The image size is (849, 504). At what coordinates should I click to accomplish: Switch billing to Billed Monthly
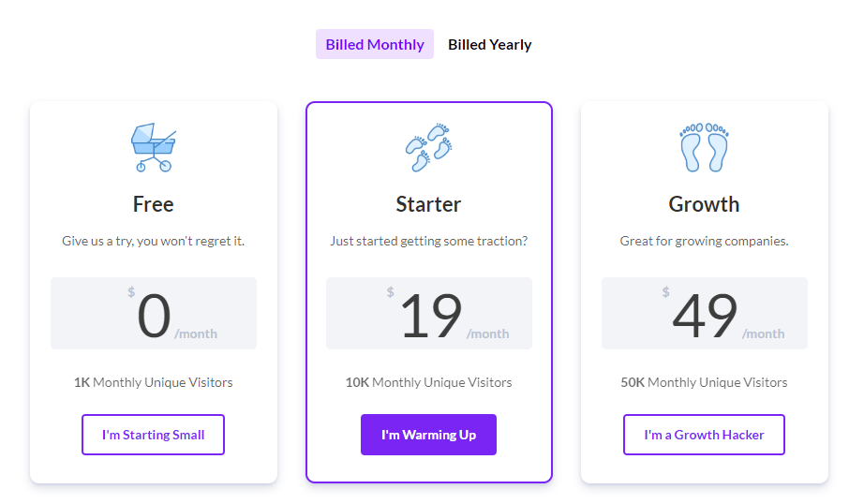pyautogui.click(x=375, y=44)
